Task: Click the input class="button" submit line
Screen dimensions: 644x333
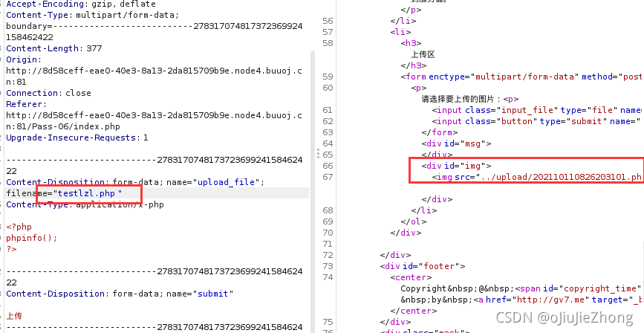Action: pos(536,121)
